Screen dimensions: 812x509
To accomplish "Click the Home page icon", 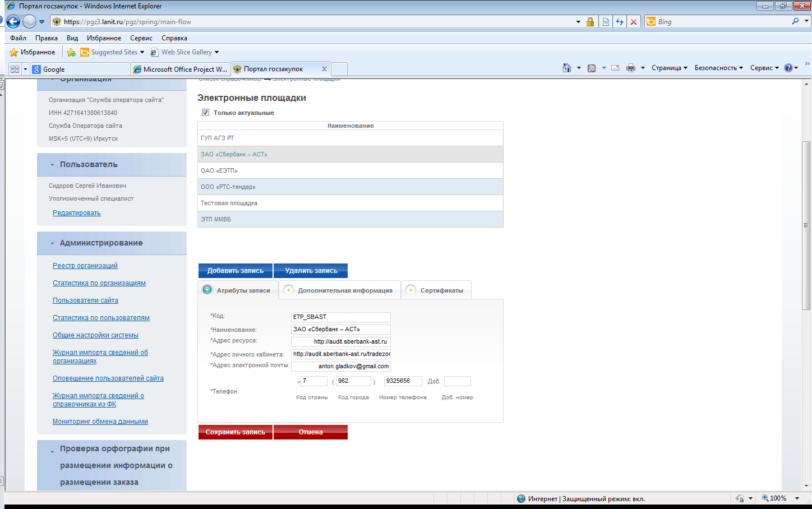I will pyautogui.click(x=567, y=68).
